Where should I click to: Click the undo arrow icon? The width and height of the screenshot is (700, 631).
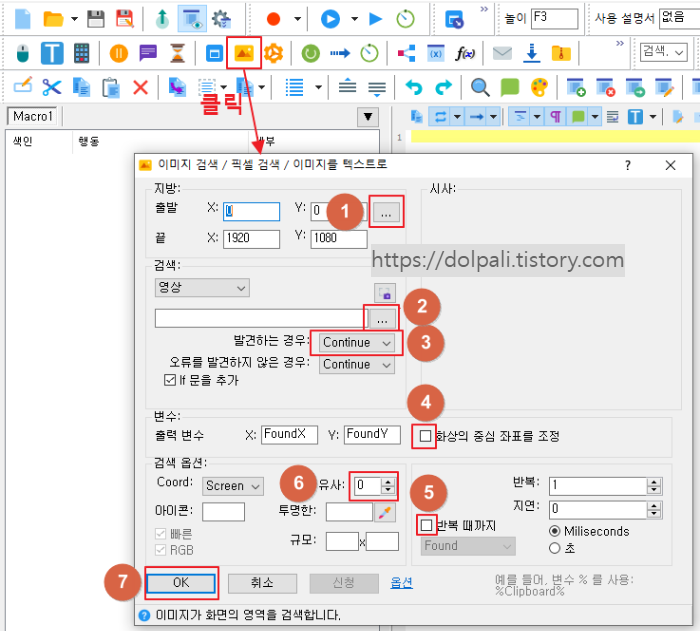413,87
